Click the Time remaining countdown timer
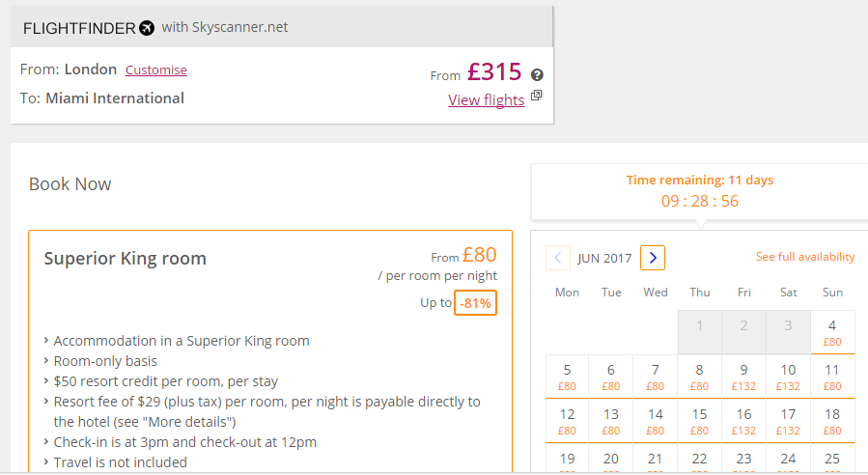868x475 pixels. (x=700, y=201)
